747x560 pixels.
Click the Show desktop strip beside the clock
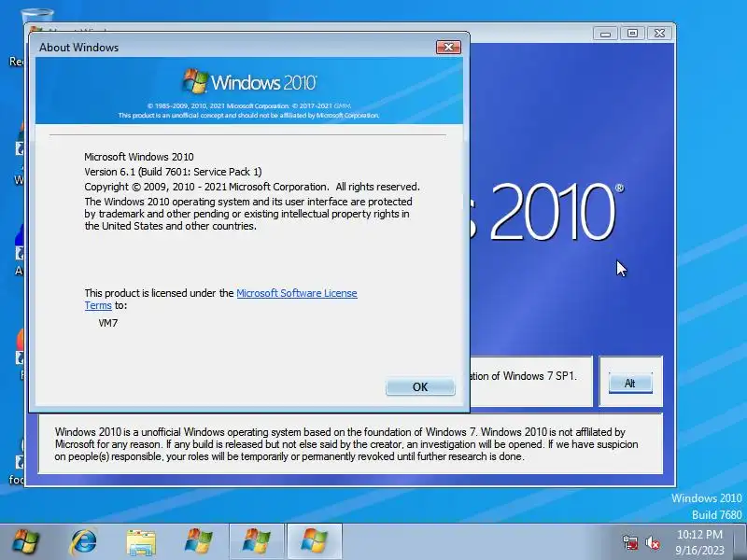(740, 542)
